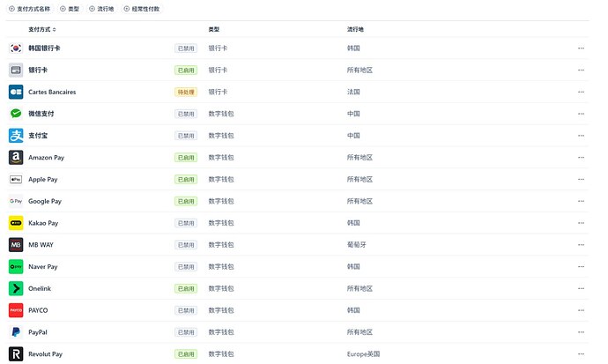Image resolution: width=608 pixels, height=364 pixels.
Task: Open the MB WAY payment method row
Action: click(297, 245)
